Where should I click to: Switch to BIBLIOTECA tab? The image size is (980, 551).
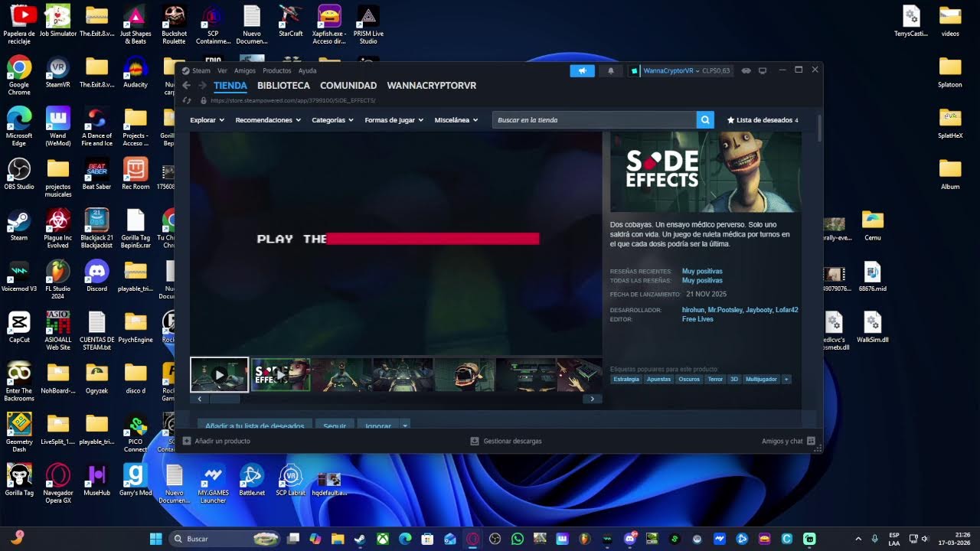(x=283, y=86)
